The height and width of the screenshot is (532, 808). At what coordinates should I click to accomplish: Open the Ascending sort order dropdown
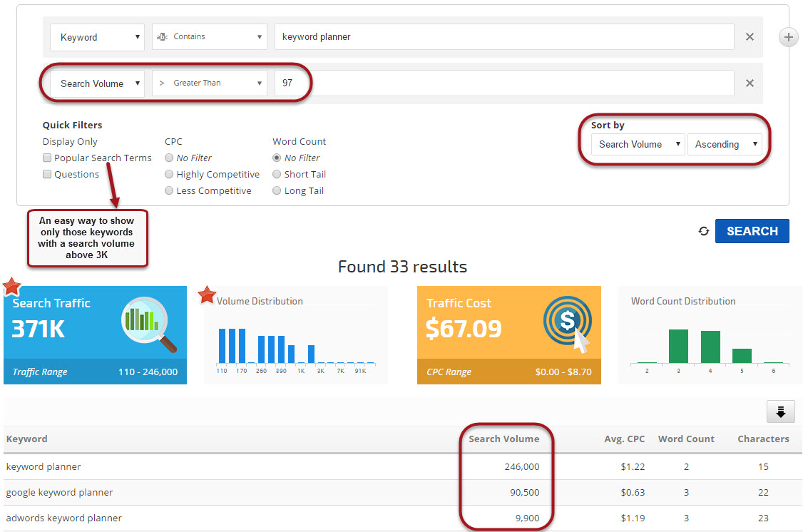tap(725, 145)
